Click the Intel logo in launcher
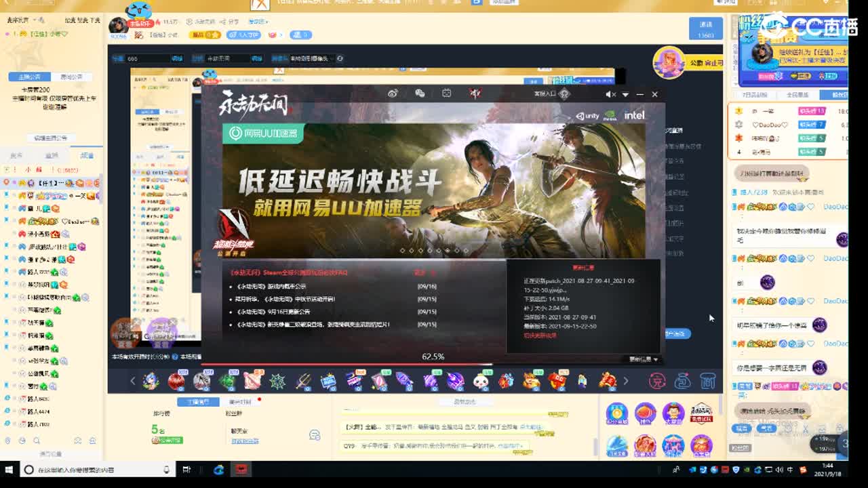The height and width of the screenshot is (488, 868). click(635, 115)
